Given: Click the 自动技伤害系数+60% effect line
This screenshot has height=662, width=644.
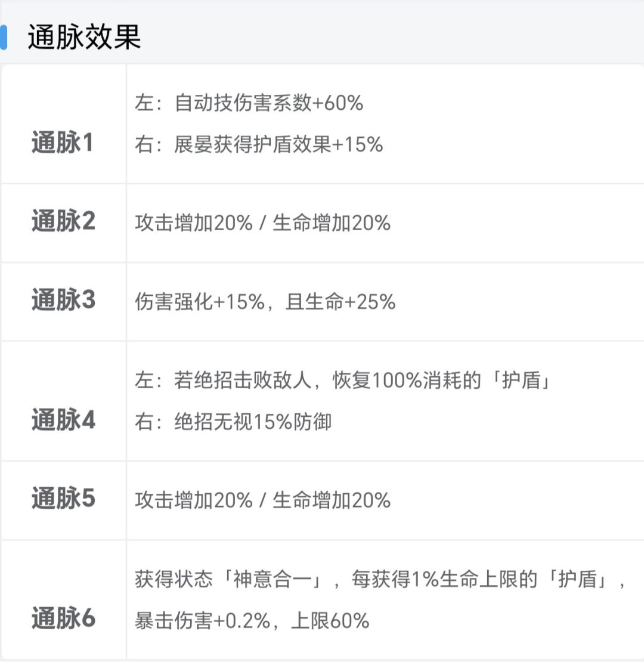Looking at the screenshot, I should 249,103.
